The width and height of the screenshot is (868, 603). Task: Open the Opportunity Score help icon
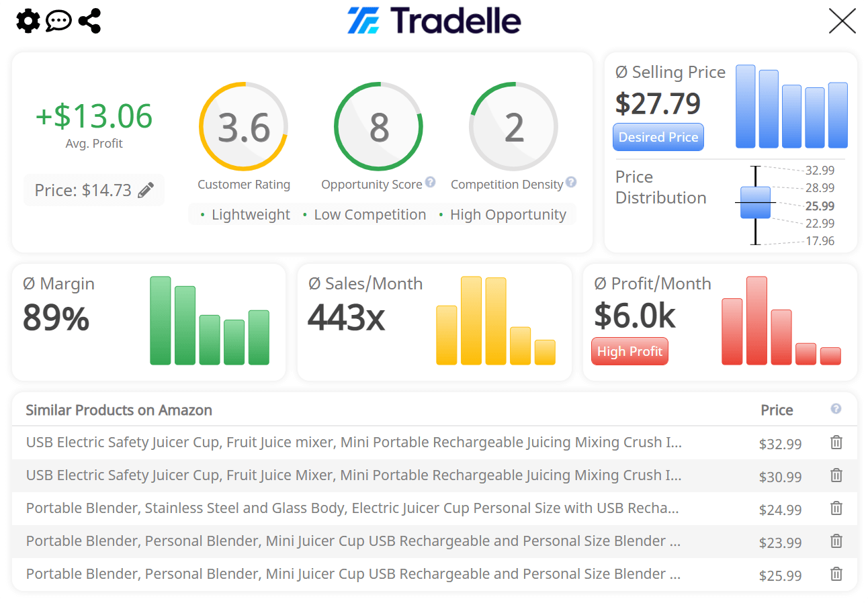431,182
